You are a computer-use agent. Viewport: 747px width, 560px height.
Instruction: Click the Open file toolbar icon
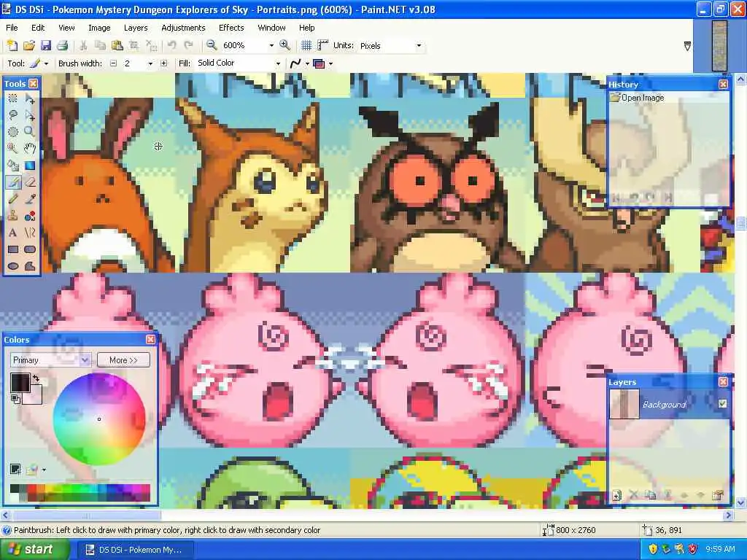28,46
